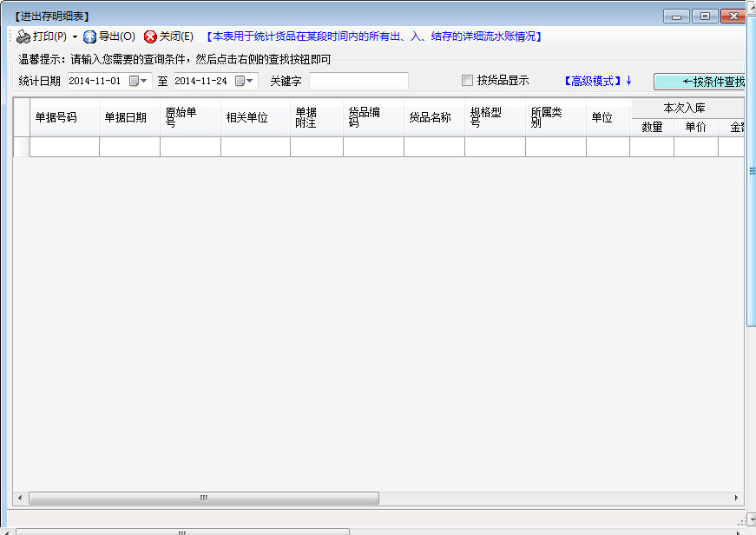Click the empty cell under 单据号码

tap(64, 147)
